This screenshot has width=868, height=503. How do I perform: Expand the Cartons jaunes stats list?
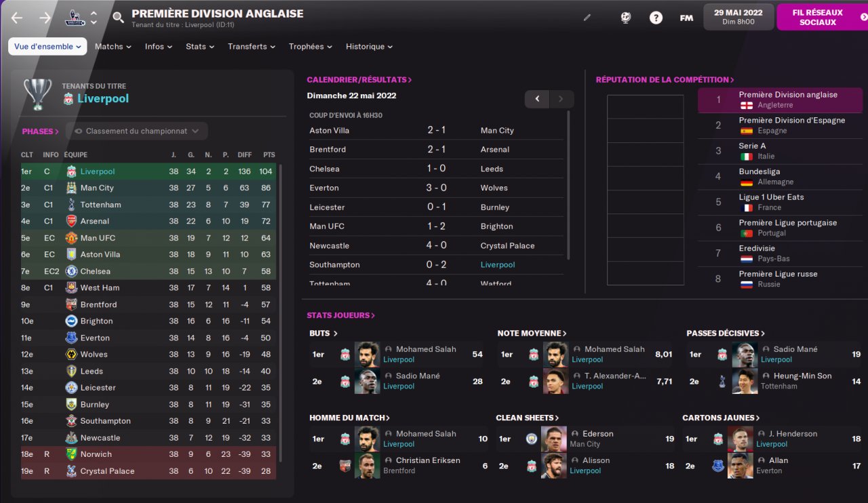721,418
